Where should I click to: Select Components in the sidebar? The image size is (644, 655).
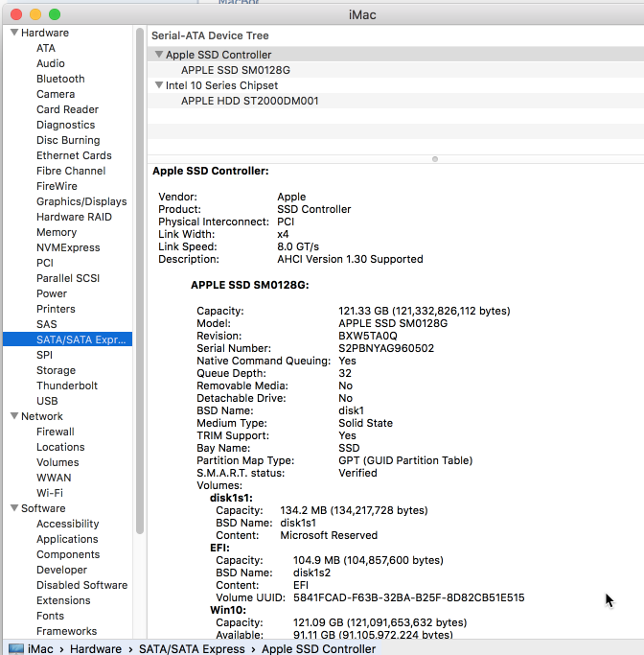[68, 554]
